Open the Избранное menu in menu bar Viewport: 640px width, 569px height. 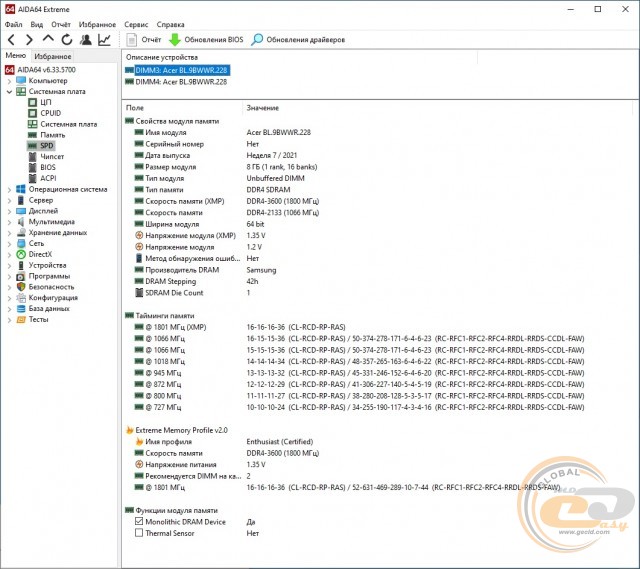click(x=97, y=24)
